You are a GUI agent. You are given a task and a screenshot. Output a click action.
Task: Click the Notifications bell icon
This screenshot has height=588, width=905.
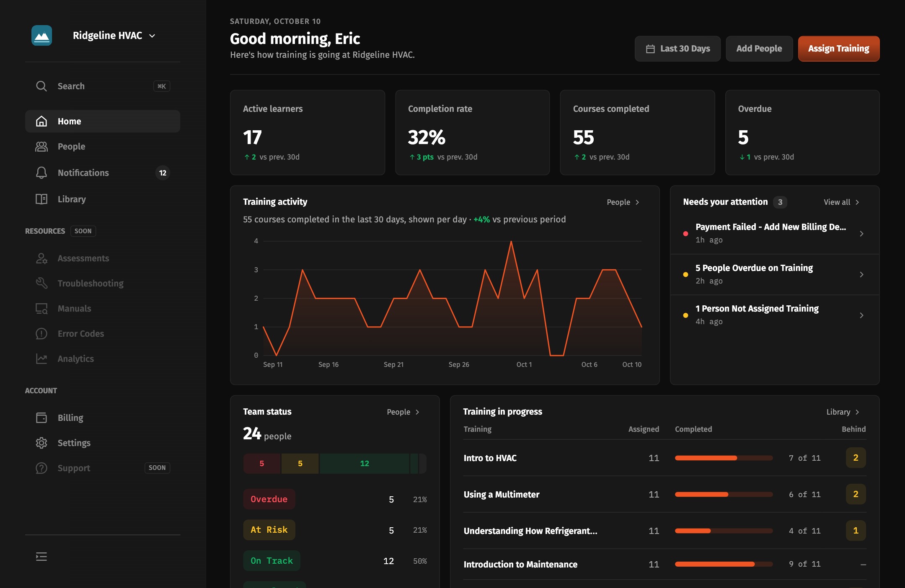click(41, 173)
